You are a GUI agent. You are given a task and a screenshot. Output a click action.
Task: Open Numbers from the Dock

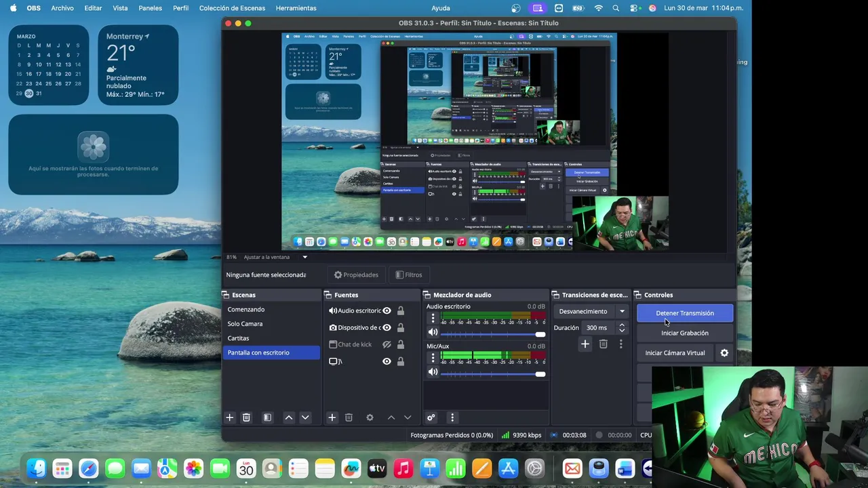pyautogui.click(x=456, y=468)
